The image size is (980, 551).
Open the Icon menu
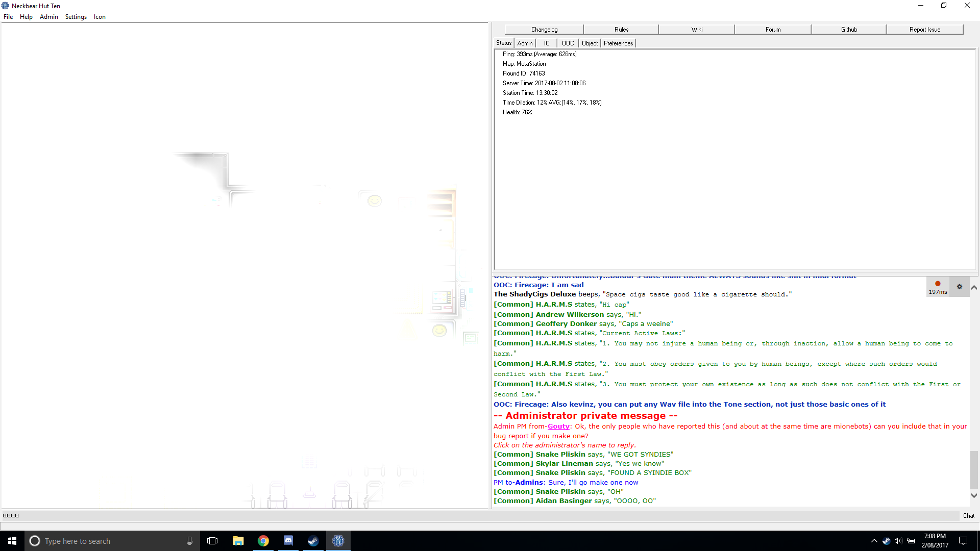[x=100, y=17]
